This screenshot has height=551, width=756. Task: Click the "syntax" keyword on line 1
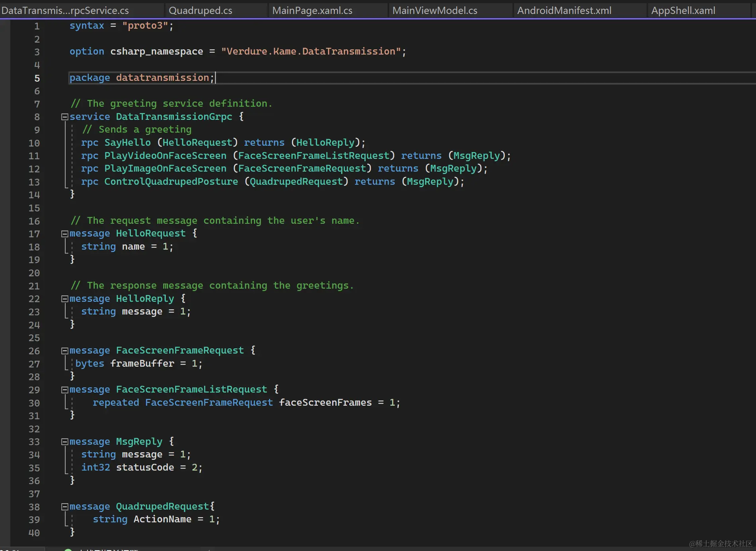pyautogui.click(x=87, y=25)
